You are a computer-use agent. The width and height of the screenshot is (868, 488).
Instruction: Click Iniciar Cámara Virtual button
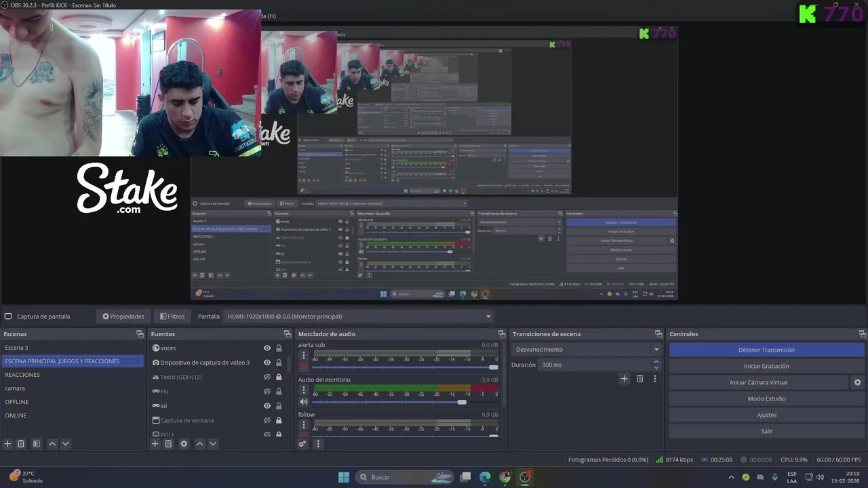tap(758, 382)
